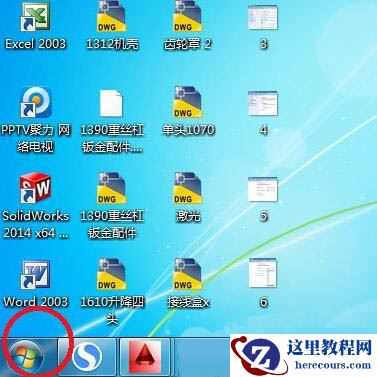The height and width of the screenshot is (377, 377).
Task: Select the label text "激光"
Action: tap(188, 216)
